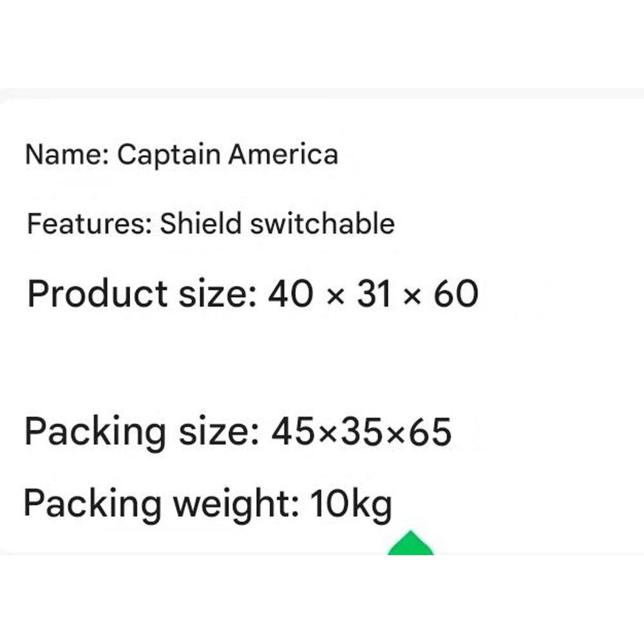644x644 pixels.
Task: Click the 'Packing size:' label
Action: pyautogui.click(x=141, y=431)
